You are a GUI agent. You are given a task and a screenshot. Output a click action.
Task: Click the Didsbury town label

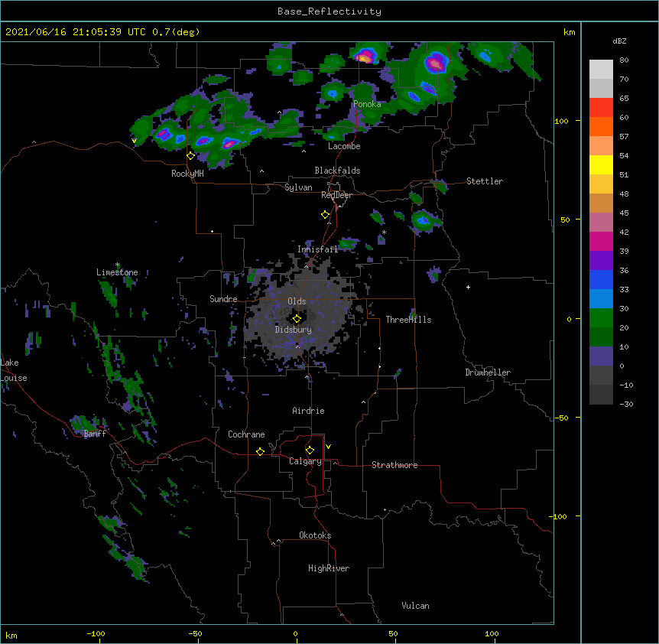pos(294,330)
